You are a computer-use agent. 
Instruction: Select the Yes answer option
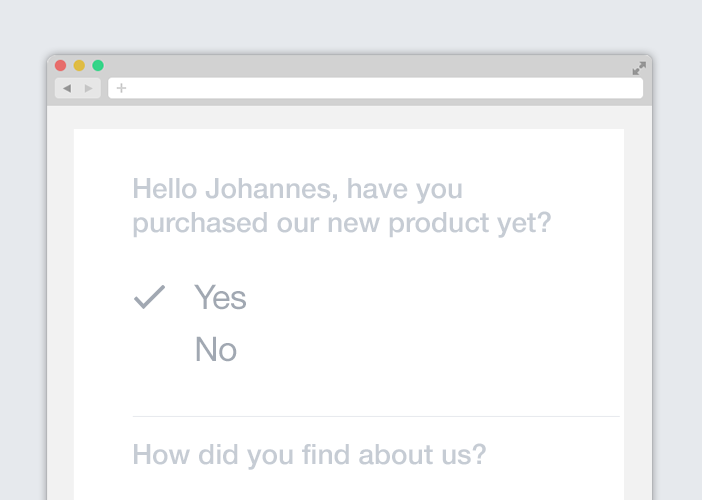(x=220, y=297)
